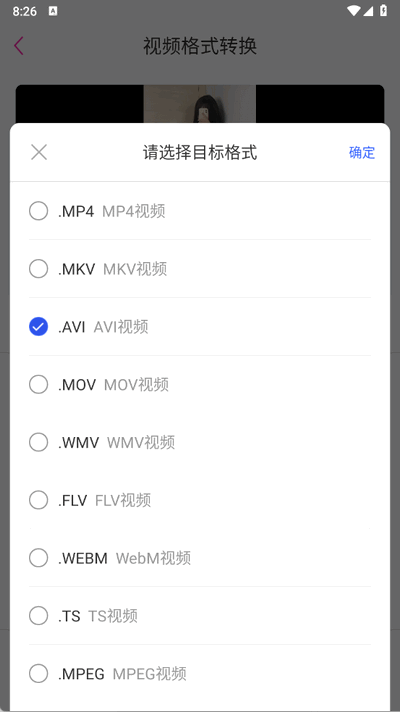Select .MOV as target format

tap(39, 385)
